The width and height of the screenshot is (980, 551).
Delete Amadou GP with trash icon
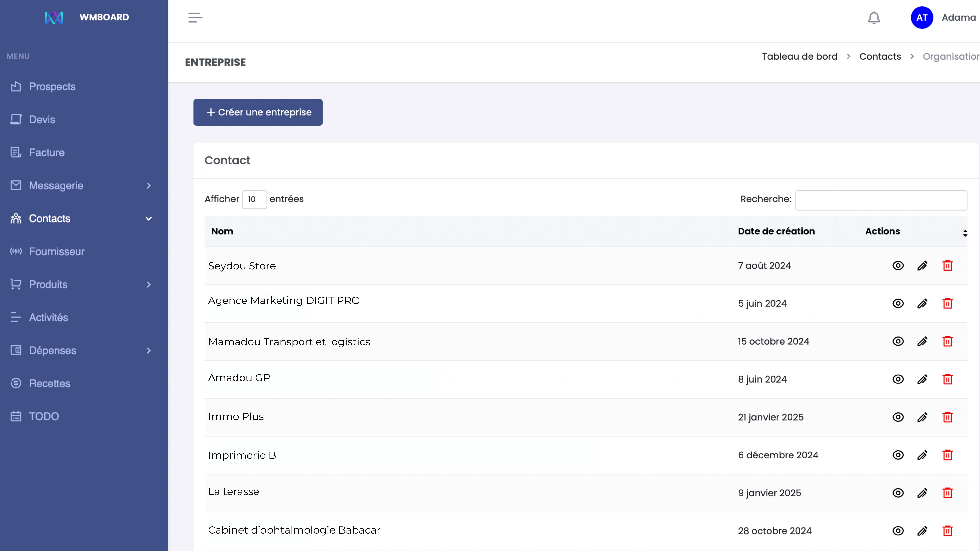tap(947, 379)
